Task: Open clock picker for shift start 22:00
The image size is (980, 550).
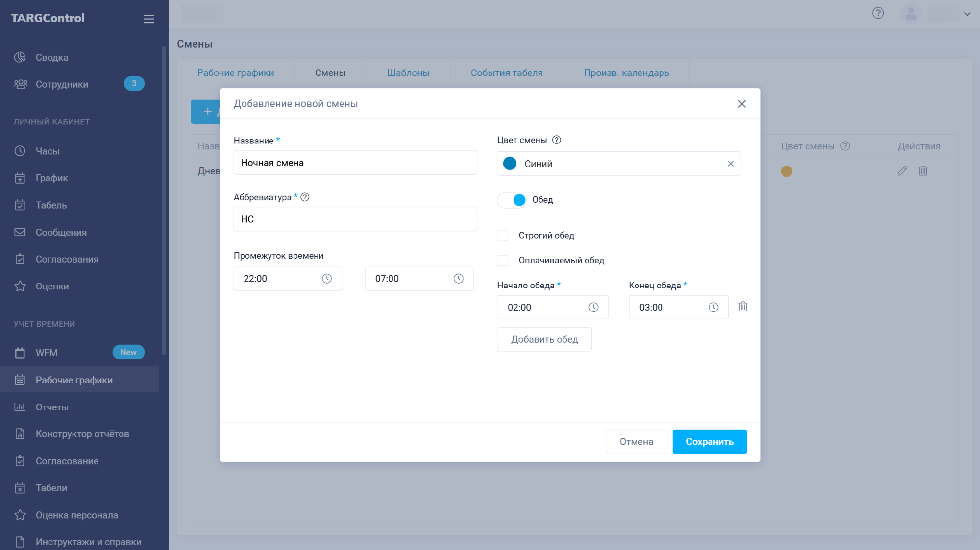Action: pos(326,279)
